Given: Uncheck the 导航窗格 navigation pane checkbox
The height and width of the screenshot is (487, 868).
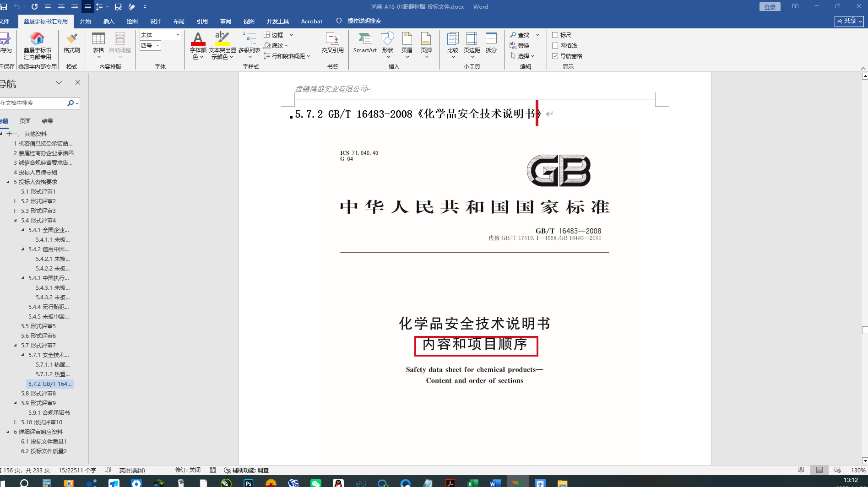Looking at the screenshot, I should 555,56.
